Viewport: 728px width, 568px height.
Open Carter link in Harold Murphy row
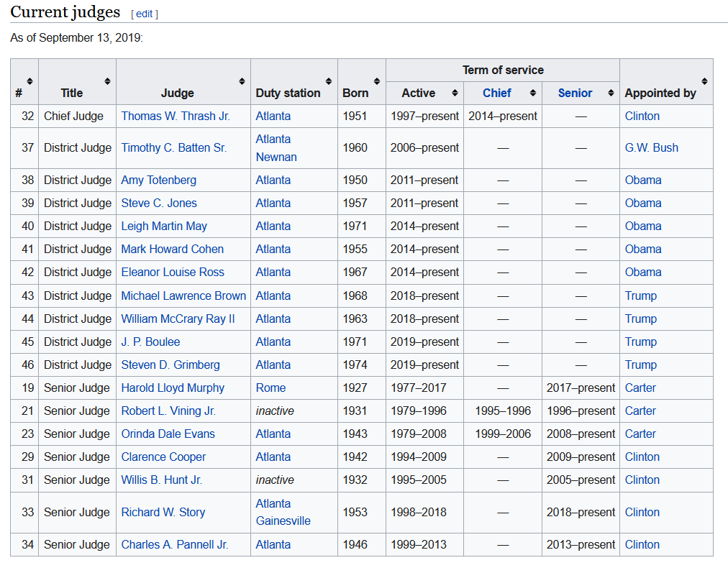(x=640, y=388)
